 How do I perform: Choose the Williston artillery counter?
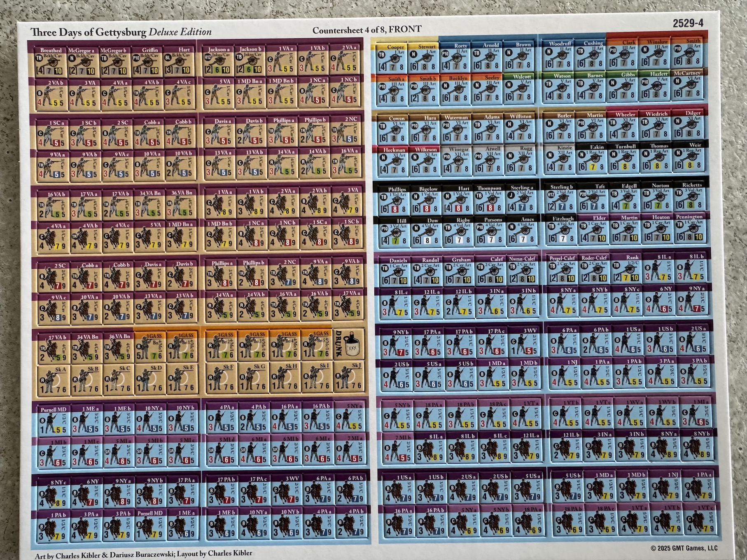pos(520,128)
